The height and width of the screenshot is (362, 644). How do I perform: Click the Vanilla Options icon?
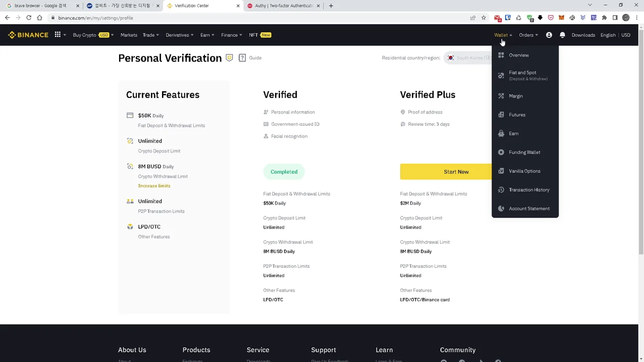pyautogui.click(x=501, y=171)
